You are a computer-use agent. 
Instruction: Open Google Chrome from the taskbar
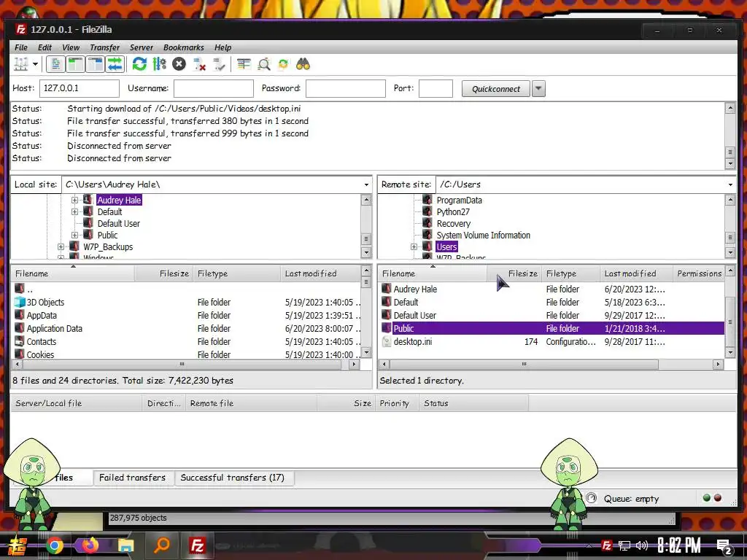coord(54,545)
